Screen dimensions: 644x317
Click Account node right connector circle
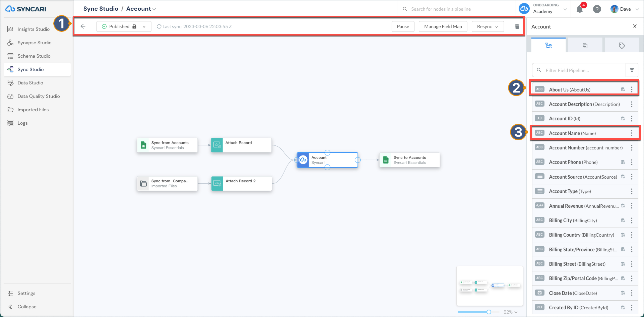coord(358,160)
